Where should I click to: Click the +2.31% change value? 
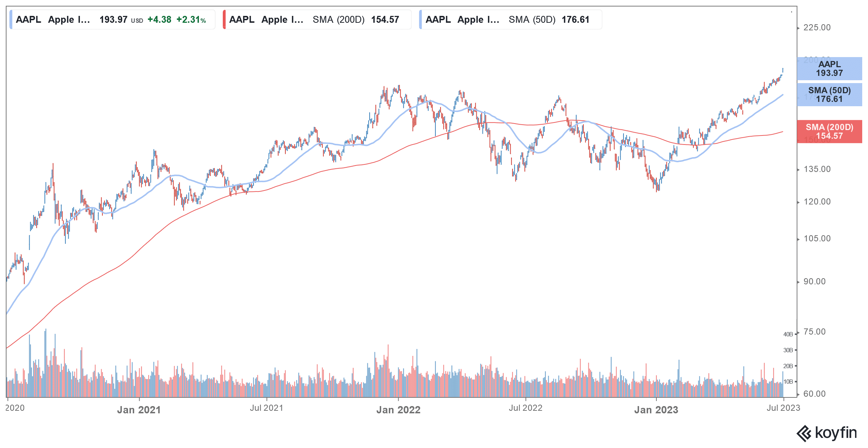click(x=191, y=20)
